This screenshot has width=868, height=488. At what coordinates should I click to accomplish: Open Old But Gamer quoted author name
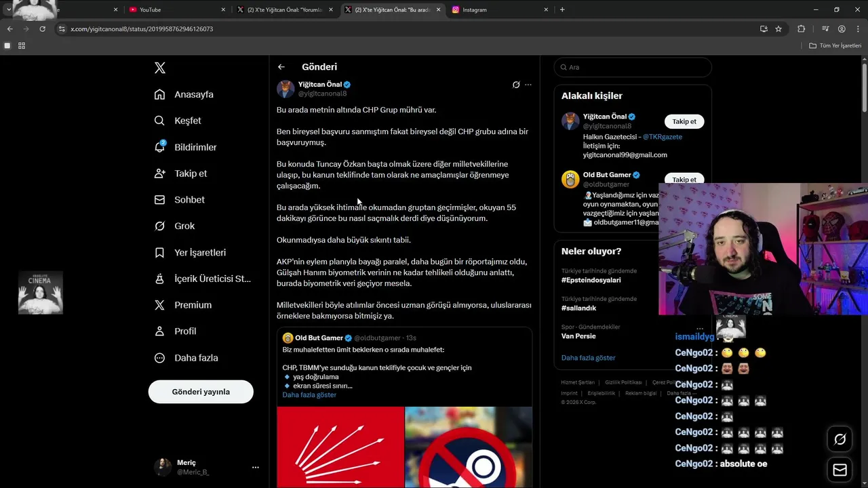point(319,338)
